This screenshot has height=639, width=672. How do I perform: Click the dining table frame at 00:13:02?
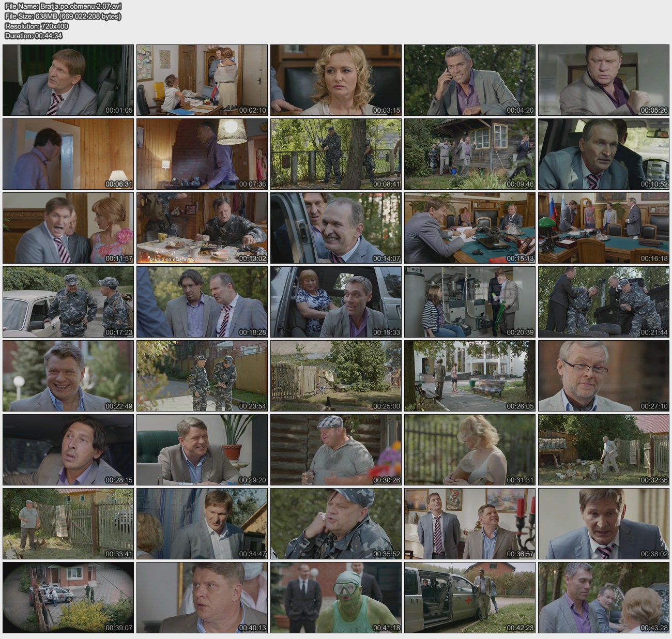click(x=202, y=228)
